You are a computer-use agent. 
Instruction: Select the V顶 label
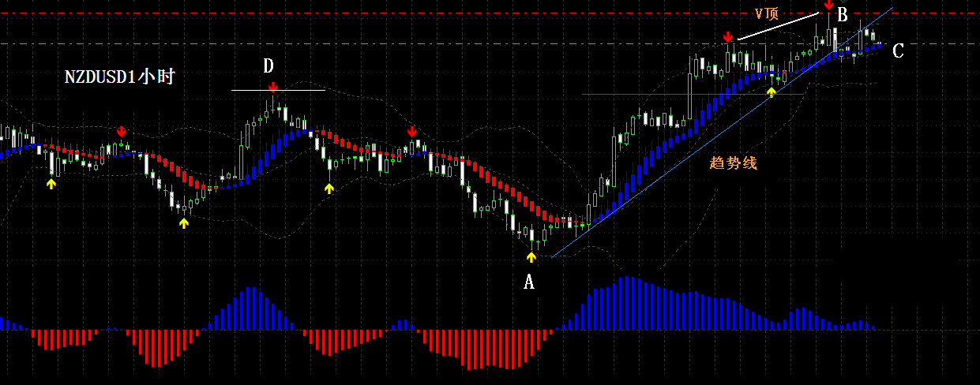click(768, 13)
